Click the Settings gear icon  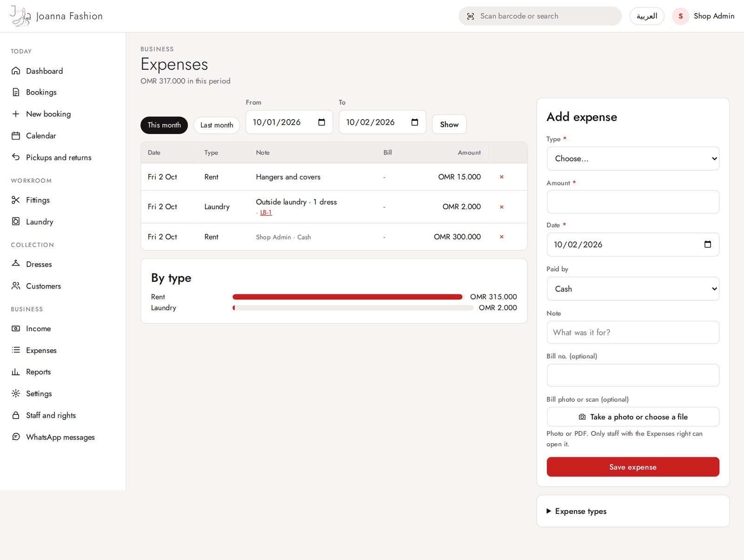coord(16,393)
